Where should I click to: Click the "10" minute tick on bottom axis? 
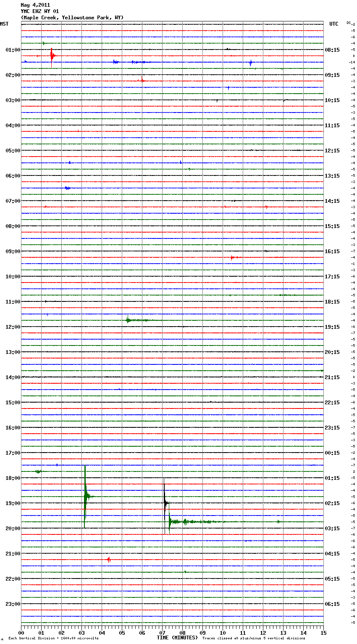[x=223, y=633]
